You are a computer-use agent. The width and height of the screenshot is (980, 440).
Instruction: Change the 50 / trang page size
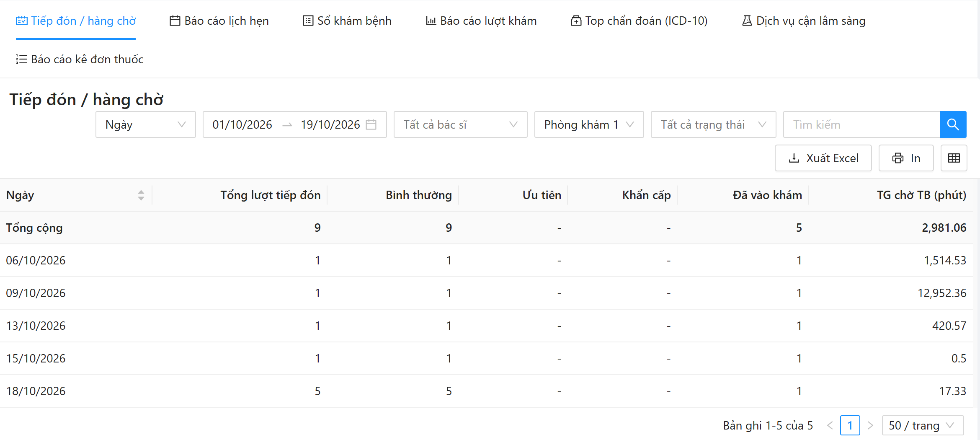(x=923, y=425)
